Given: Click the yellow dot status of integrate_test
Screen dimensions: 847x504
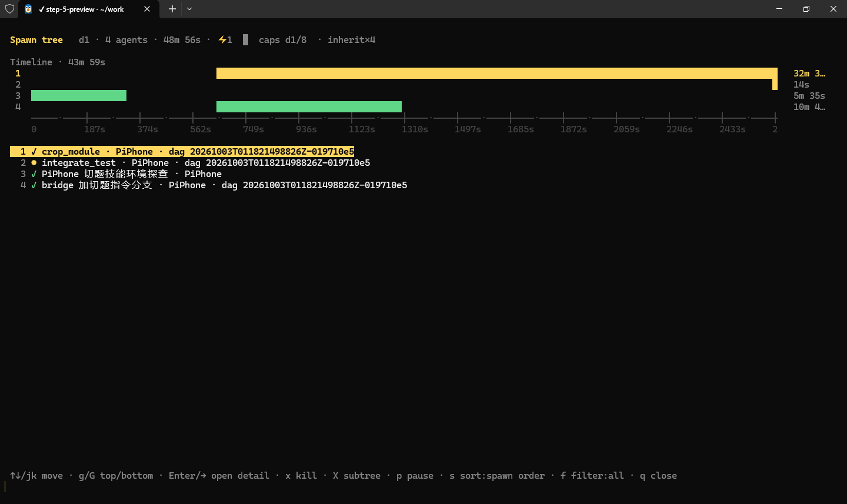Looking at the screenshot, I should coord(34,163).
